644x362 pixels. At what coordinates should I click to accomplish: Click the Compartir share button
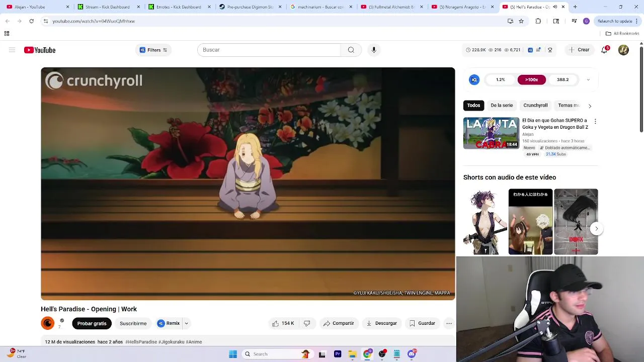point(339,323)
